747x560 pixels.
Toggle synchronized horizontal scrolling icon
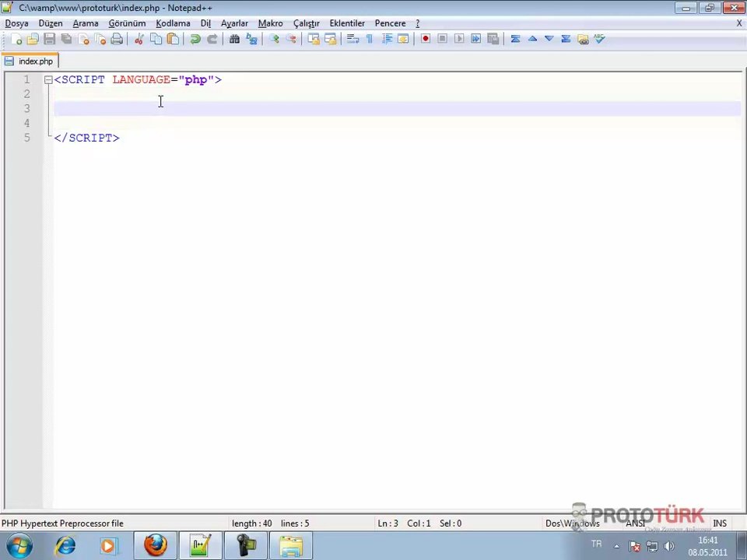tap(330, 39)
